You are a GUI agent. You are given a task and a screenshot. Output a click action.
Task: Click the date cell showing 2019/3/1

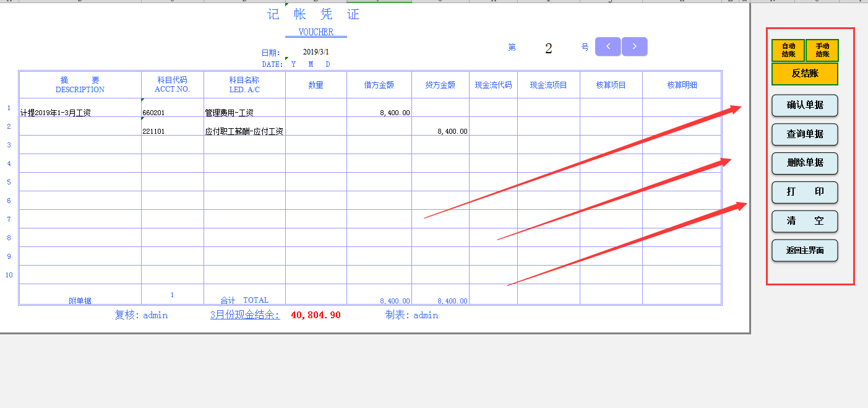(x=316, y=53)
